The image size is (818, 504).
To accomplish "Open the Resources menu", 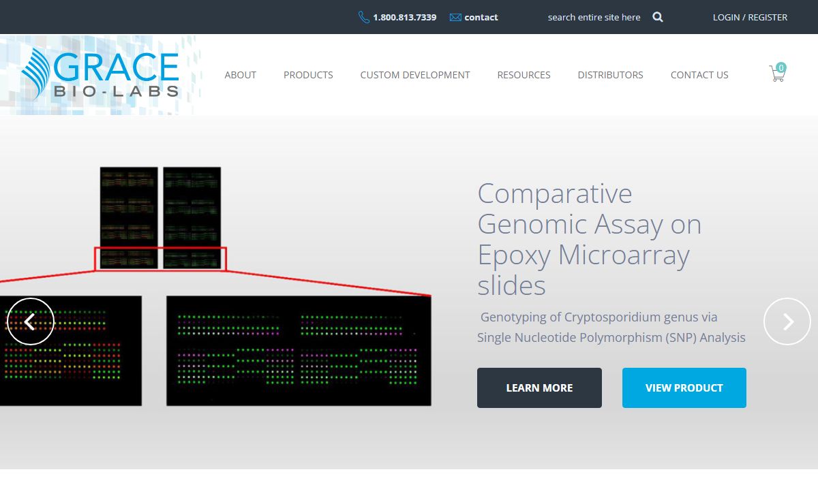I will point(524,75).
